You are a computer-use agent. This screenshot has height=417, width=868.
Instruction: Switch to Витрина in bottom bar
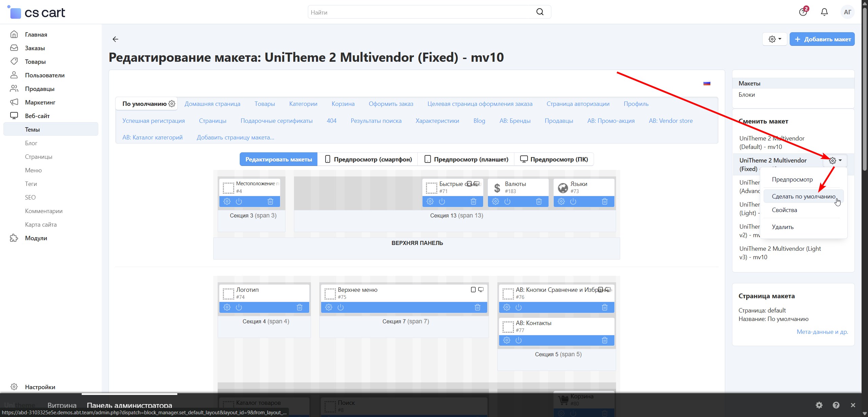[x=62, y=405]
